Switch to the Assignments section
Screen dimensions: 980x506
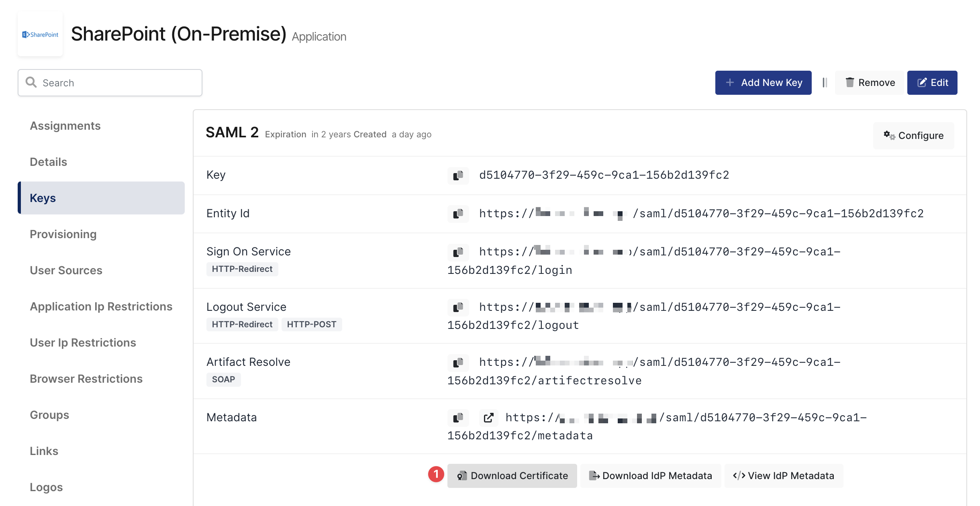coord(65,126)
